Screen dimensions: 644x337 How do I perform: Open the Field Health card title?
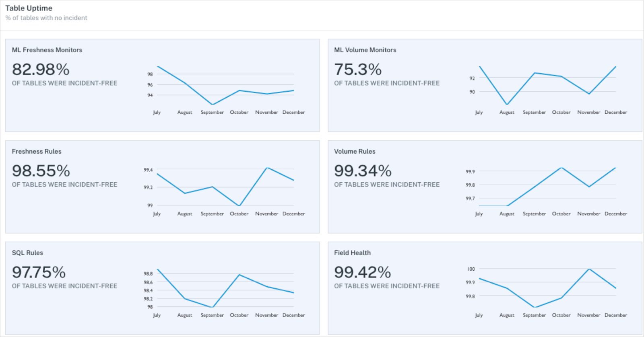pyautogui.click(x=352, y=253)
